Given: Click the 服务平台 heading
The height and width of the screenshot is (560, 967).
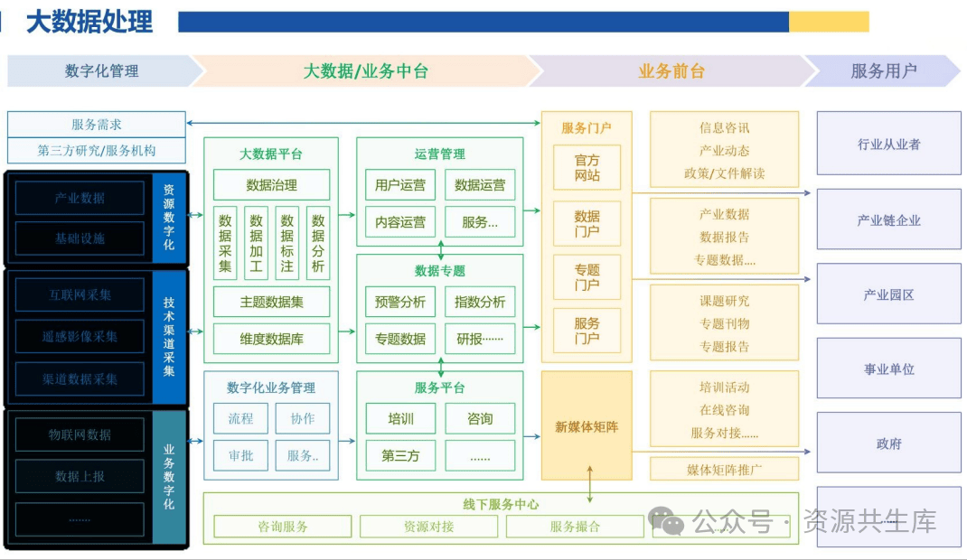Looking at the screenshot, I should (440, 387).
